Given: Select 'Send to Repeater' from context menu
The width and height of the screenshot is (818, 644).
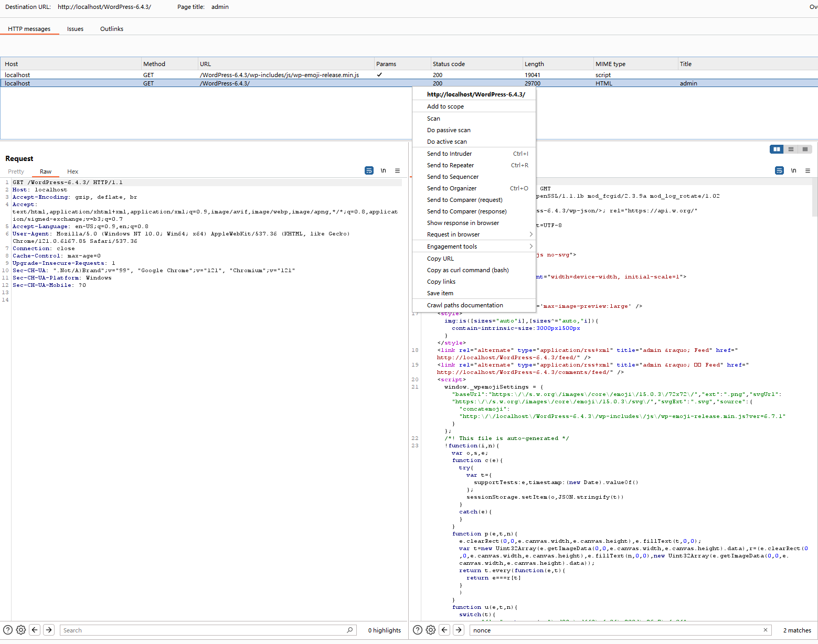Looking at the screenshot, I should 450,165.
